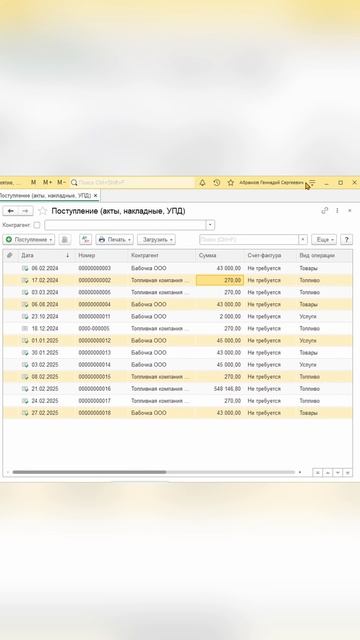360x640 pixels.
Task: Open help with the ? button
Action: [347, 240]
